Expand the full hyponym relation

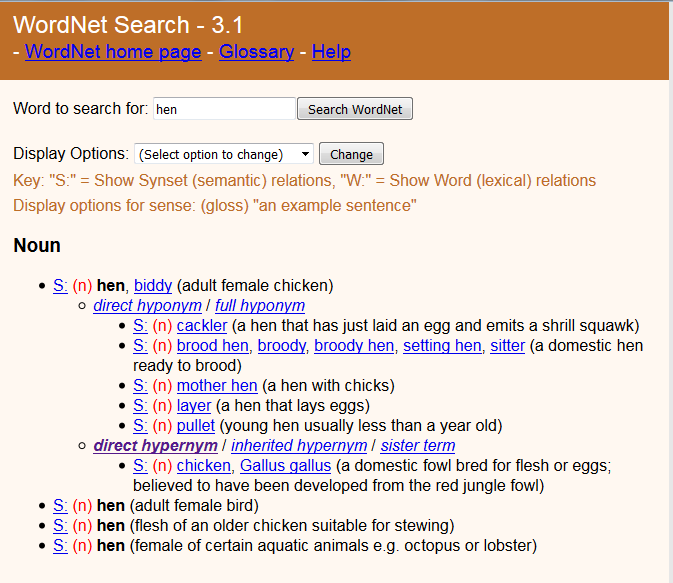(260, 306)
